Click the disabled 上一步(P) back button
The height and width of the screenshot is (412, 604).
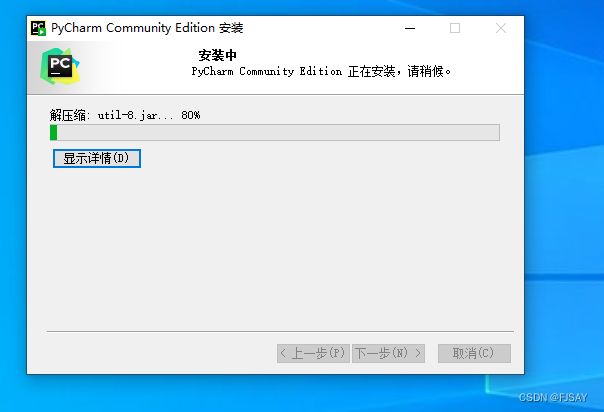click(313, 353)
